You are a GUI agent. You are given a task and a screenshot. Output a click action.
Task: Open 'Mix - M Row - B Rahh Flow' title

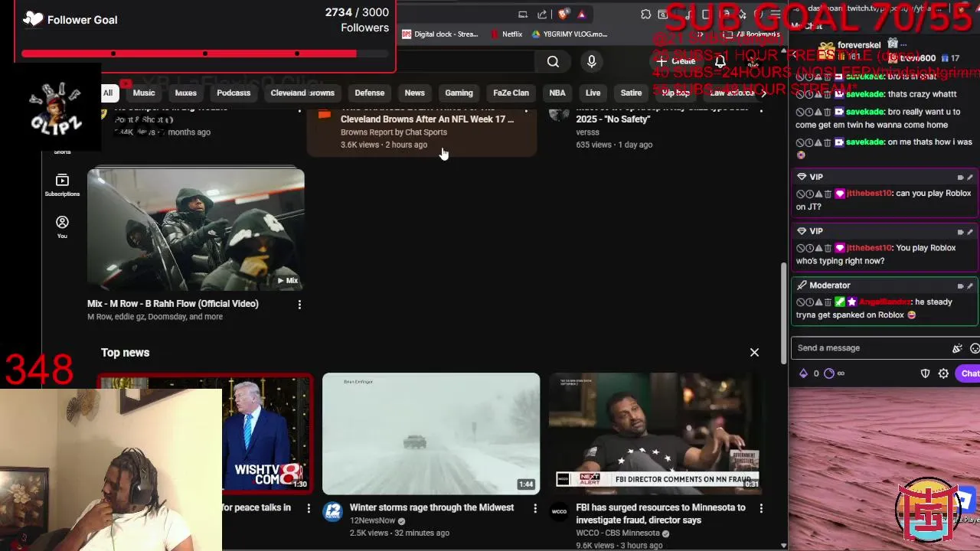tap(173, 304)
